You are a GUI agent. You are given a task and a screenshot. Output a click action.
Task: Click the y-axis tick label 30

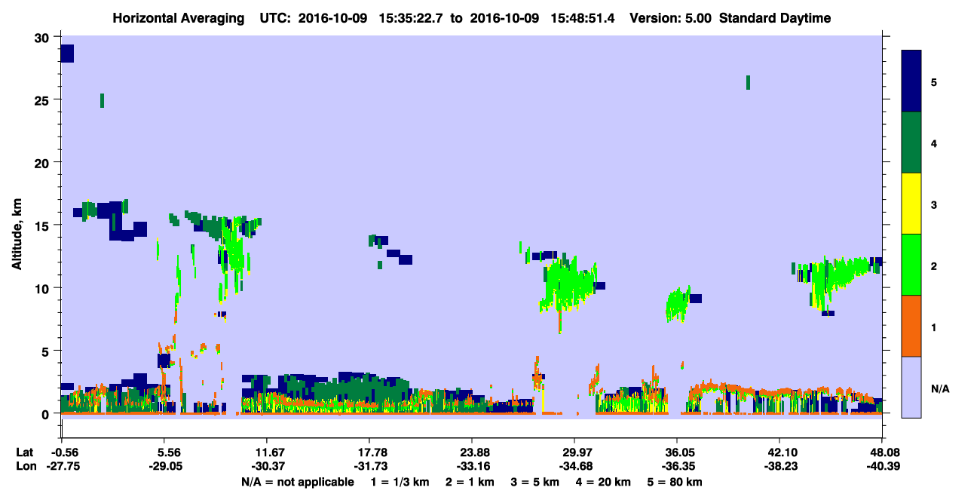click(x=43, y=37)
